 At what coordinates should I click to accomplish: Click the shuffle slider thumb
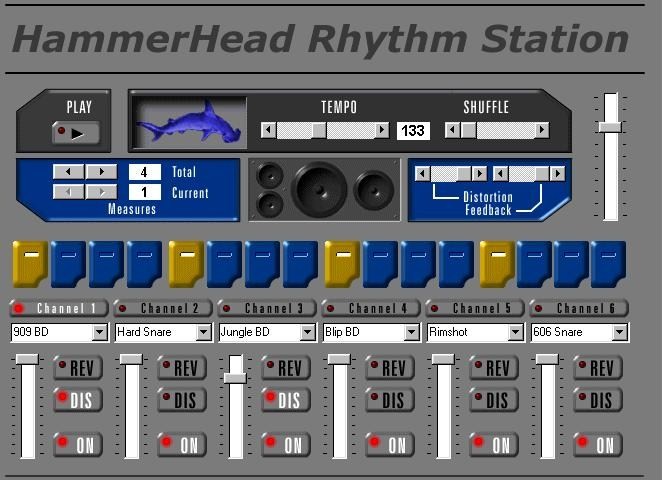[x=468, y=130]
